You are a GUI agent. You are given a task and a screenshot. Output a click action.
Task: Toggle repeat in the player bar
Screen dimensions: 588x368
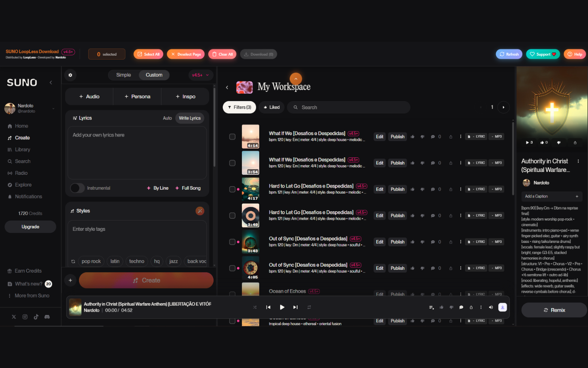(309, 307)
